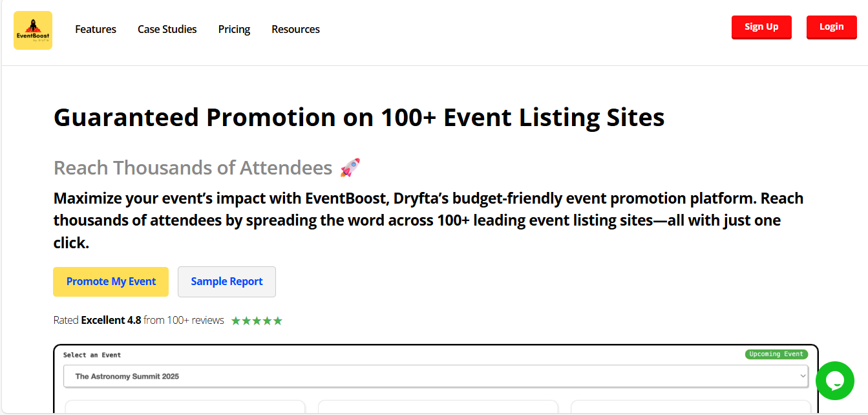
Task: Open the Sample Report
Action: 226,282
